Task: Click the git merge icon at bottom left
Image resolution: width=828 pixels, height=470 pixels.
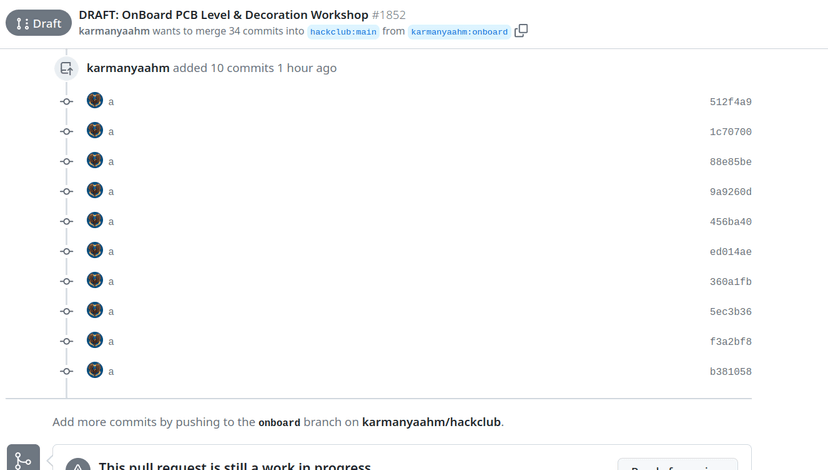Action: click(23, 458)
